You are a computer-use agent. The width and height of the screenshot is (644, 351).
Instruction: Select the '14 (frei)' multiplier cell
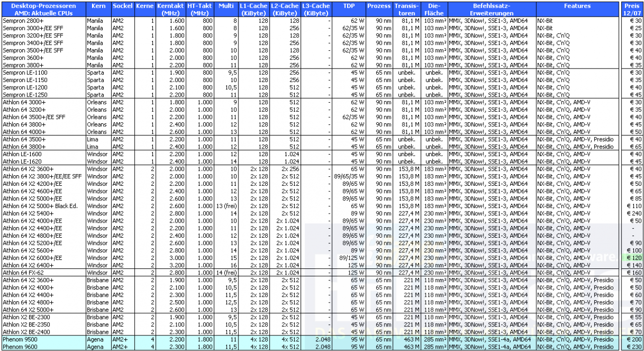coord(226,273)
